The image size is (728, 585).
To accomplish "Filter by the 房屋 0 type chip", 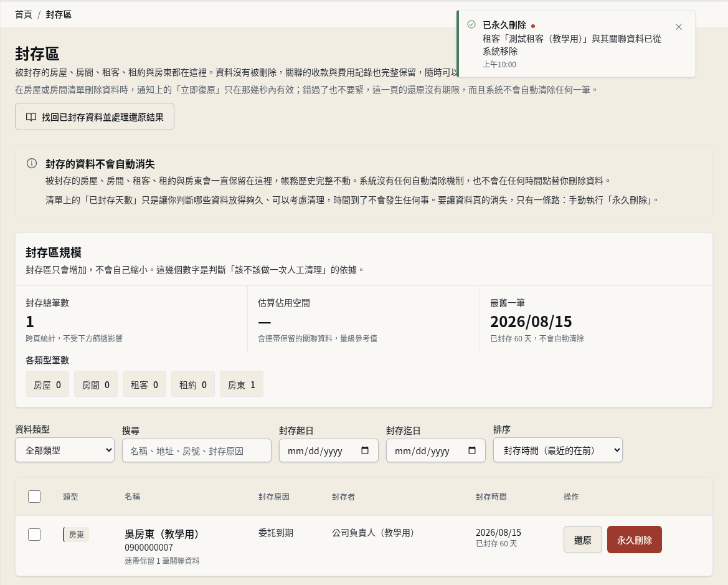I will point(47,384).
